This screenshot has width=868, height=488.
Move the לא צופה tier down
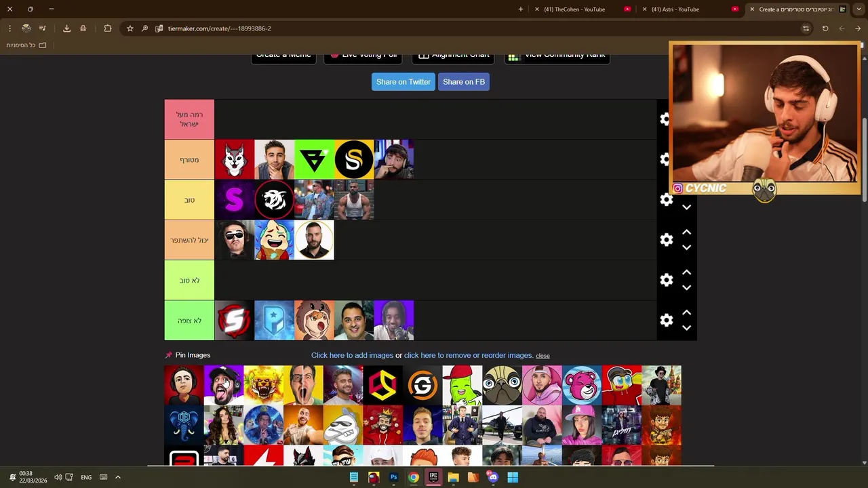(x=686, y=328)
